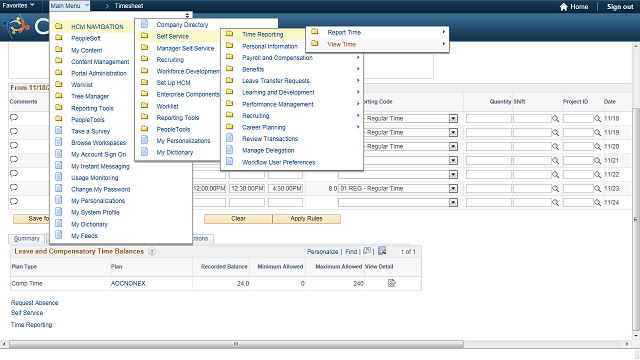This screenshot has width=640, height=360.
Task: Click the Report Time folder icon
Action: 315,32
